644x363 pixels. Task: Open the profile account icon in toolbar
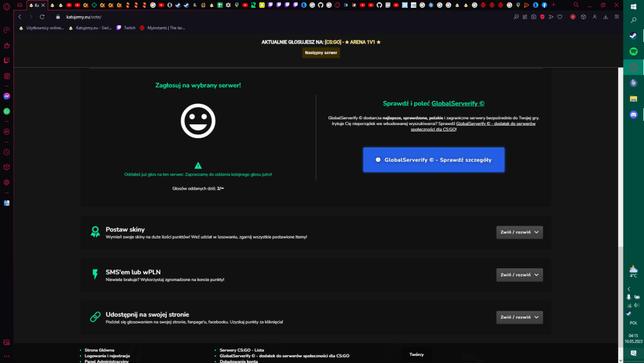pyautogui.click(x=594, y=17)
